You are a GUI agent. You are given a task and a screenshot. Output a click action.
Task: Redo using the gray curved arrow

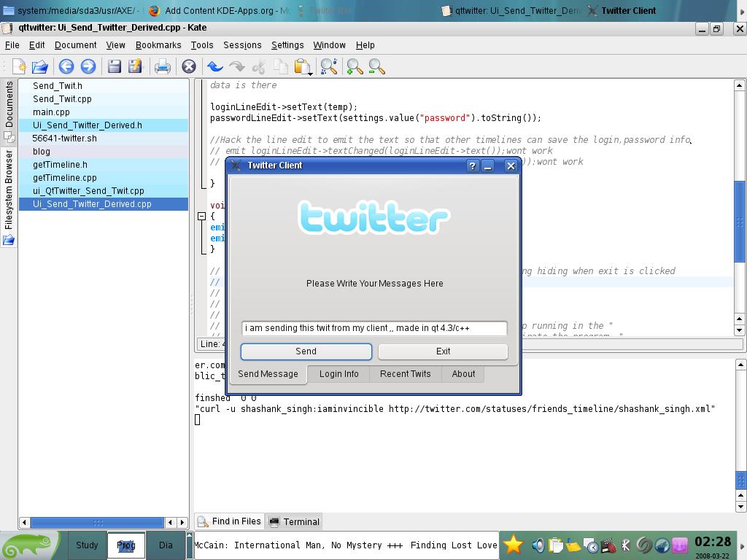coord(237,66)
